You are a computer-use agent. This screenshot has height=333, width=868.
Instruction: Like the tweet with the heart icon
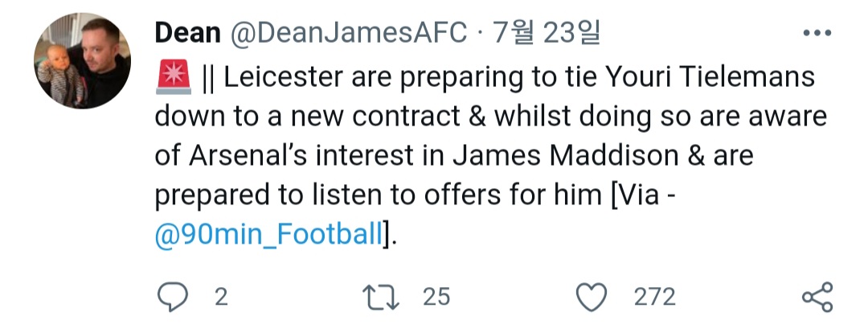tap(594, 298)
